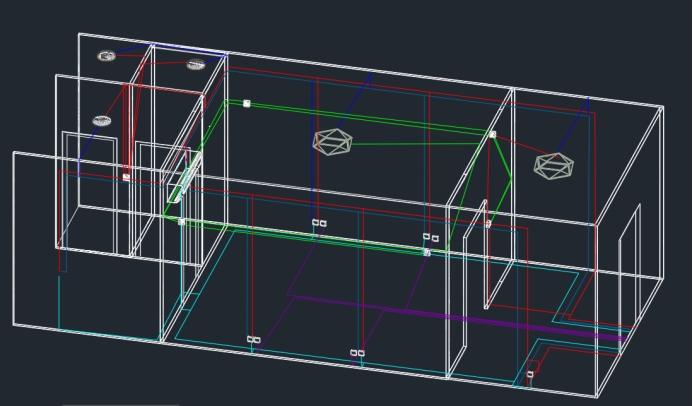Select the wall switch box on the red wiring at left
This screenshot has height=406, width=693.
126,177
